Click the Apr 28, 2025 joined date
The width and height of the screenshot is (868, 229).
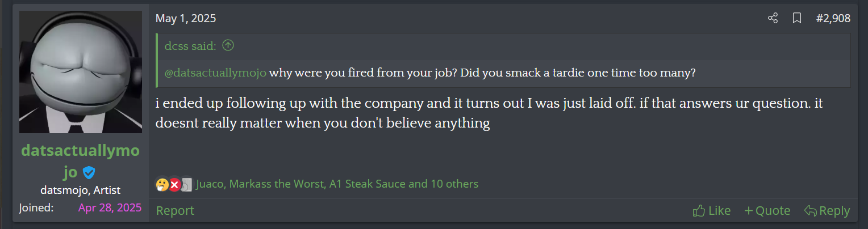[x=110, y=207]
